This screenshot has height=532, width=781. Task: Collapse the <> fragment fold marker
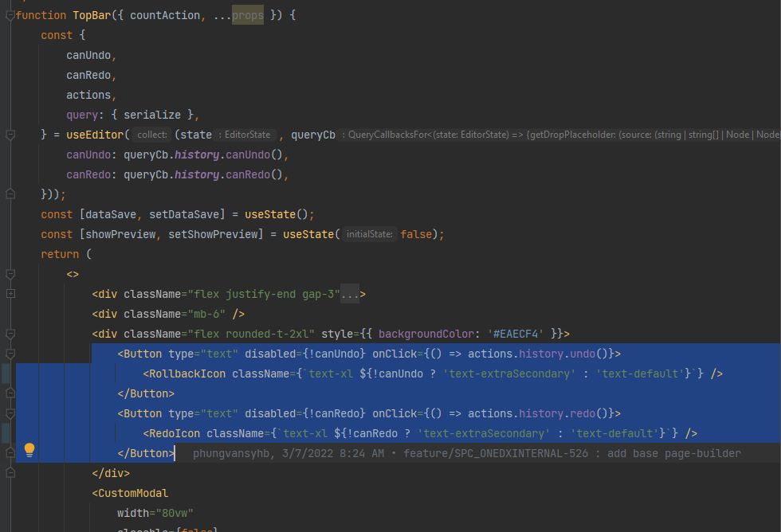10,274
